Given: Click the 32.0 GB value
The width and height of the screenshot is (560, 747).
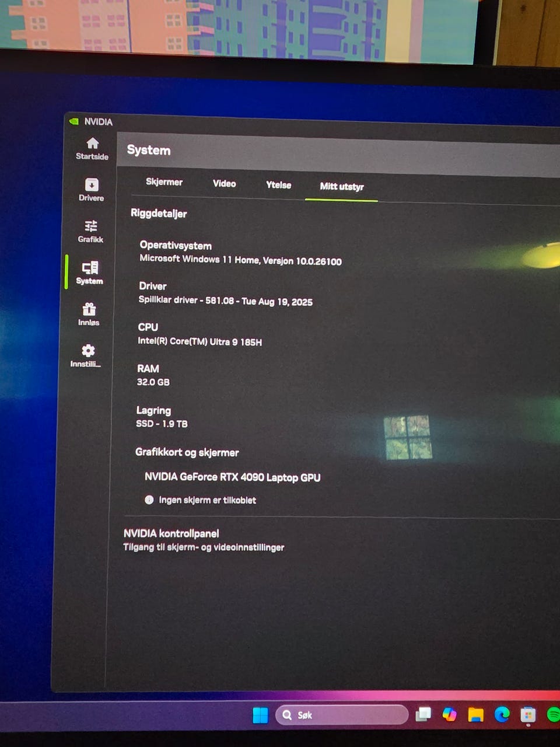Looking at the screenshot, I should click(x=153, y=382).
